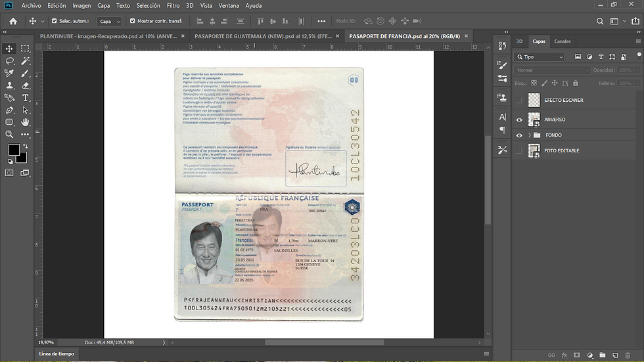Open the Tipo layer filter dropdown
Screen dimensions: 644x362
point(540,57)
